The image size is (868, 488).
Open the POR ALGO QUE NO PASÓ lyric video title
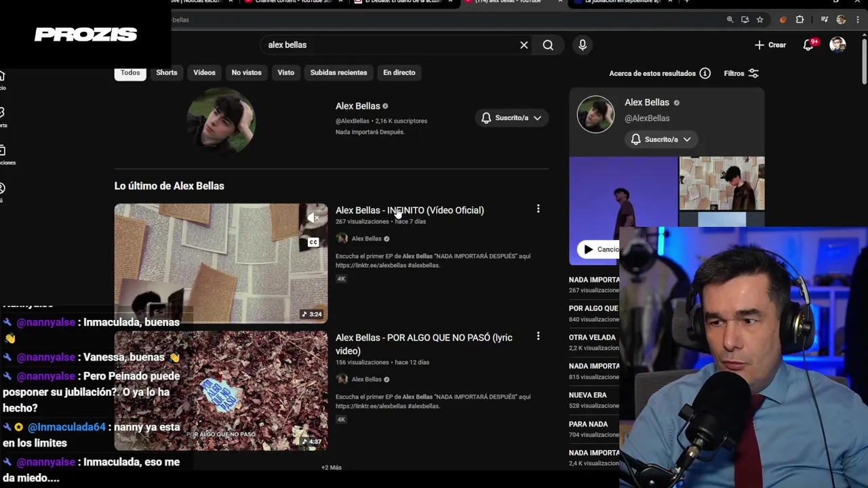tap(424, 344)
